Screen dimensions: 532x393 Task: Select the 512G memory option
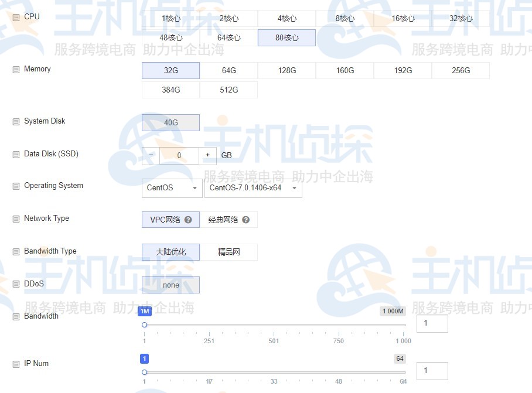(229, 90)
